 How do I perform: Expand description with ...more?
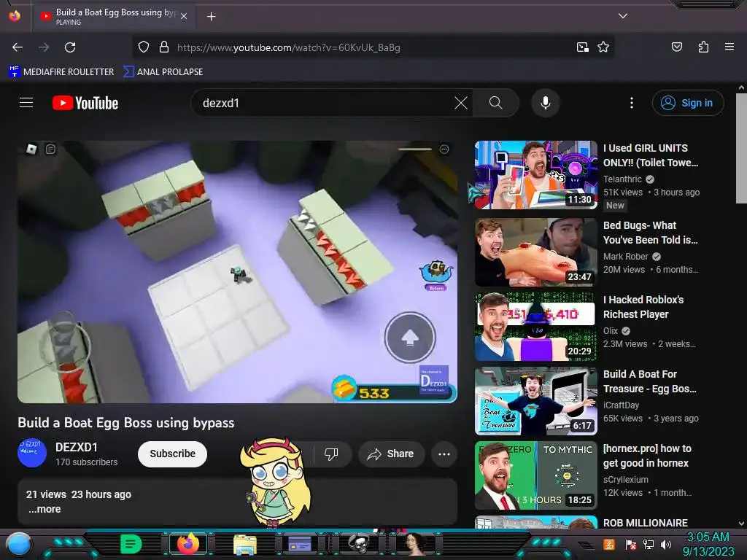click(x=44, y=509)
